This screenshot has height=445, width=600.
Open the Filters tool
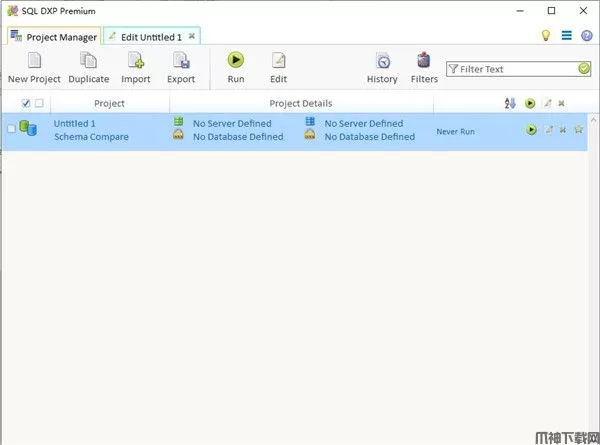click(424, 68)
